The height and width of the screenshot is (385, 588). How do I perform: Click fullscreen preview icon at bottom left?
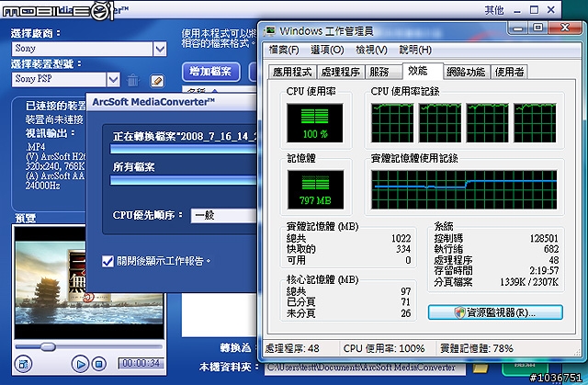(23, 364)
